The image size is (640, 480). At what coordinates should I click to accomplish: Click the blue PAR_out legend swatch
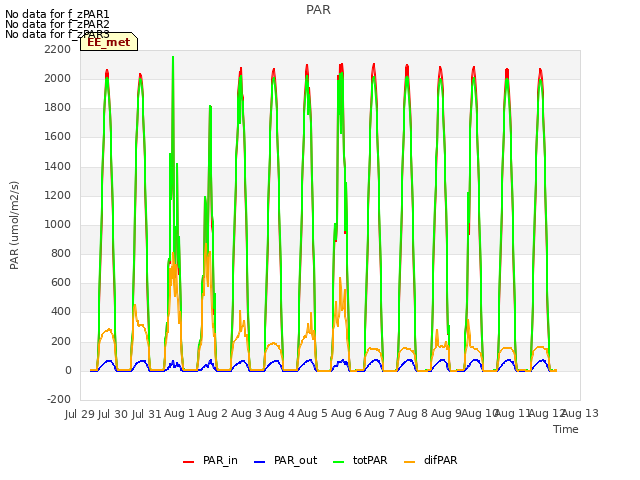(259, 462)
